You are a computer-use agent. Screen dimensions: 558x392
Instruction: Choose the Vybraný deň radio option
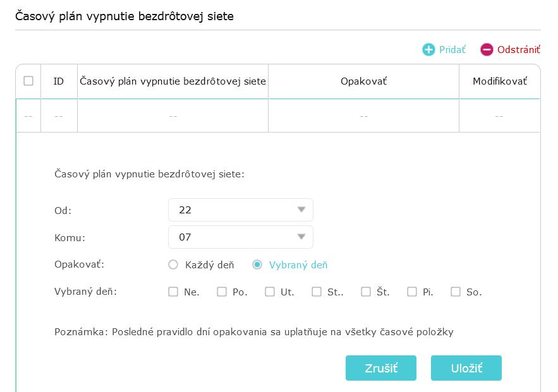[x=257, y=265]
